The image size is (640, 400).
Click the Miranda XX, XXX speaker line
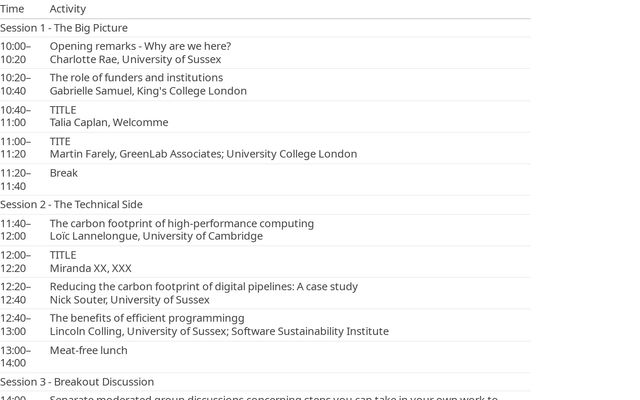(x=91, y=268)
